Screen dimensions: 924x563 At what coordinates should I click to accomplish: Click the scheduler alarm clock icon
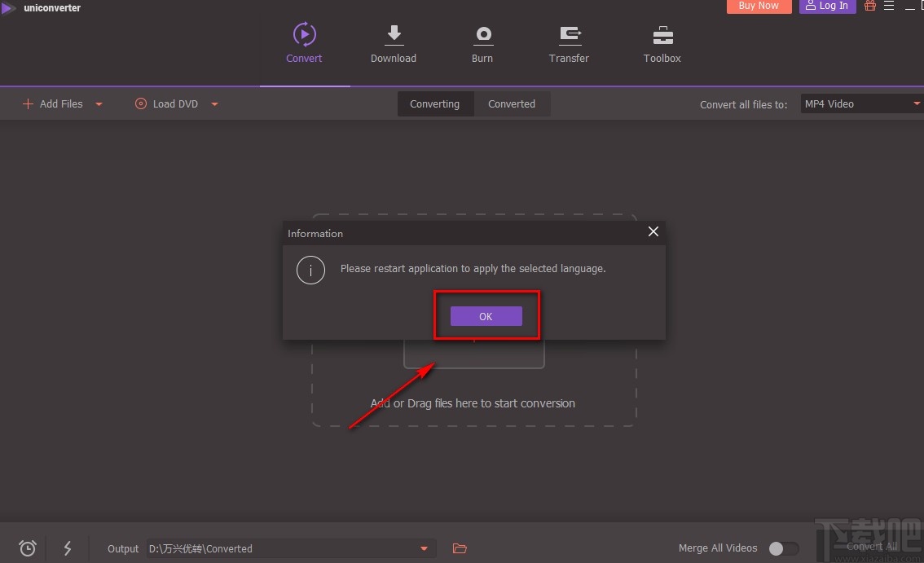[28, 548]
